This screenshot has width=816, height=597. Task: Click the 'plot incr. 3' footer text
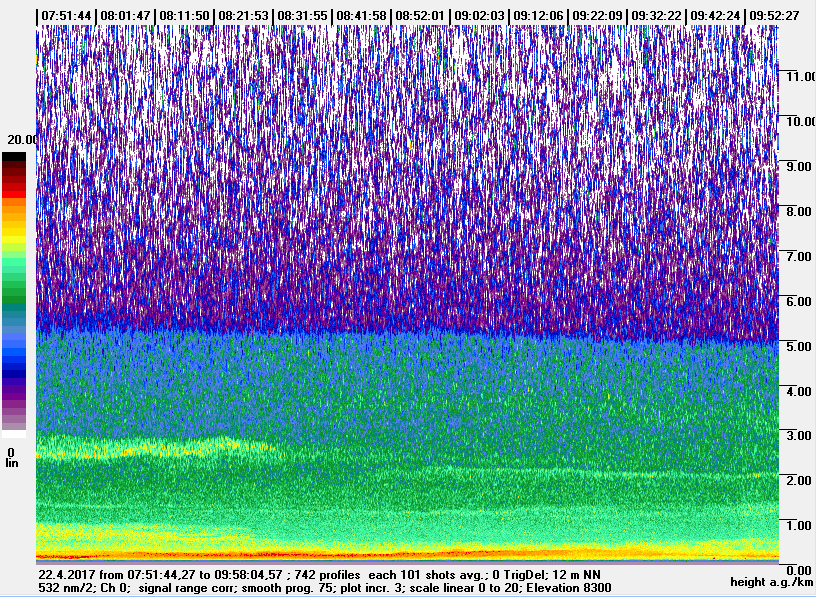coord(371,588)
